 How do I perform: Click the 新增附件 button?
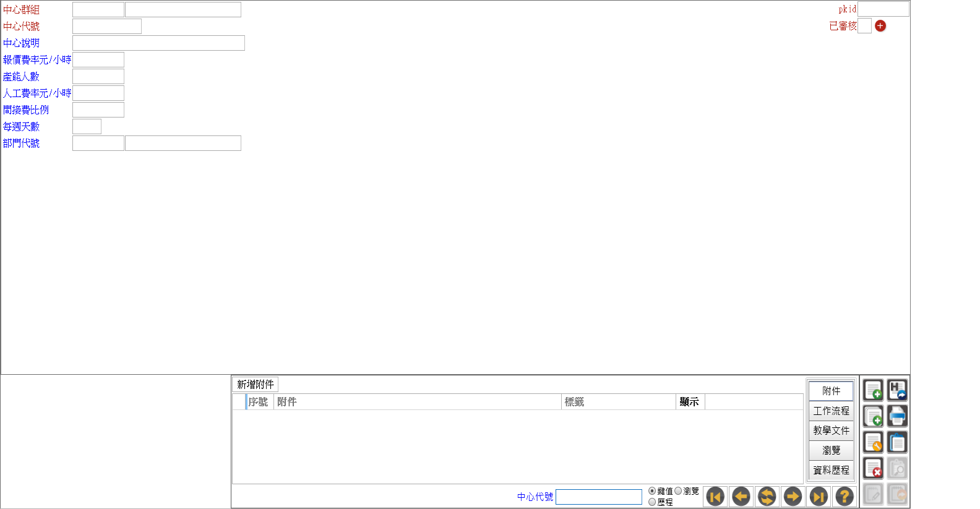pos(256,385)
